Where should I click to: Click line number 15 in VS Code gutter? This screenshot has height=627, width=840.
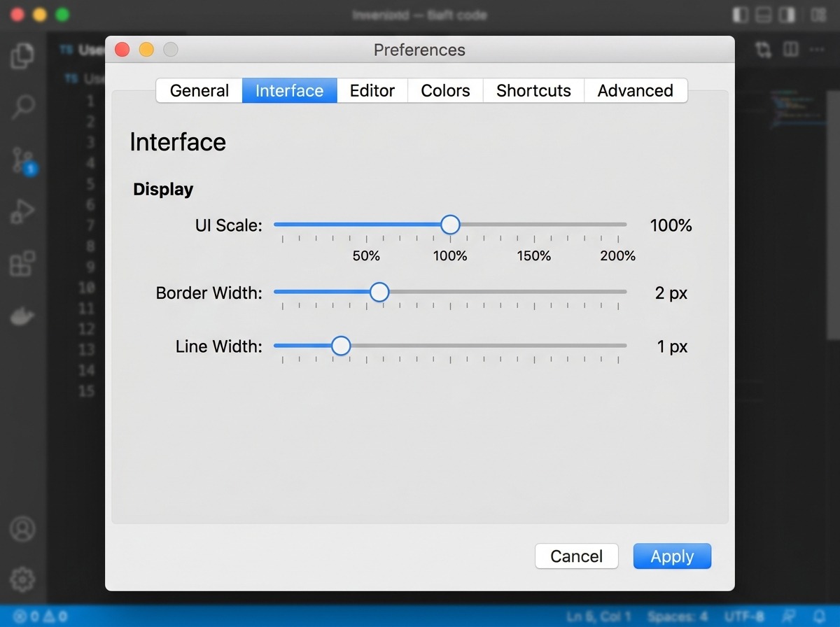[86, 390]
